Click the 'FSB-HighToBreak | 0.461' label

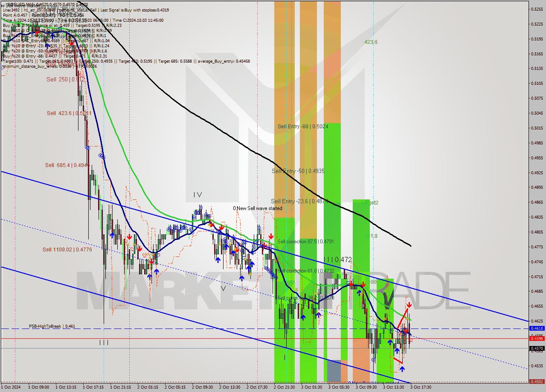click(52, 326)
